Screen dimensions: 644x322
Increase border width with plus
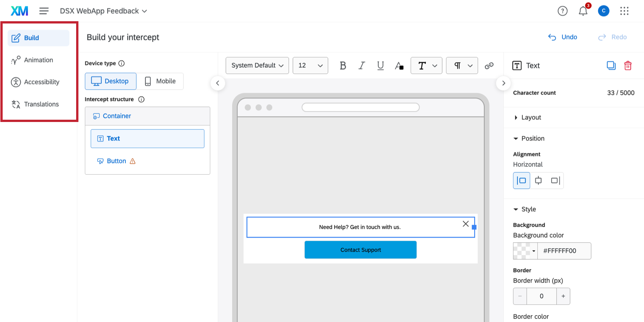(x=563, y=296)
